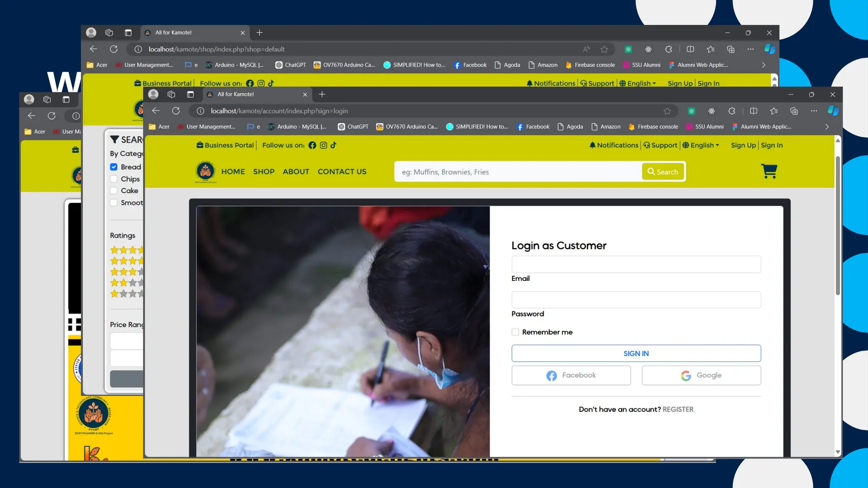
Task: Uncheck the Bread category checkbox
Action: 114,167
